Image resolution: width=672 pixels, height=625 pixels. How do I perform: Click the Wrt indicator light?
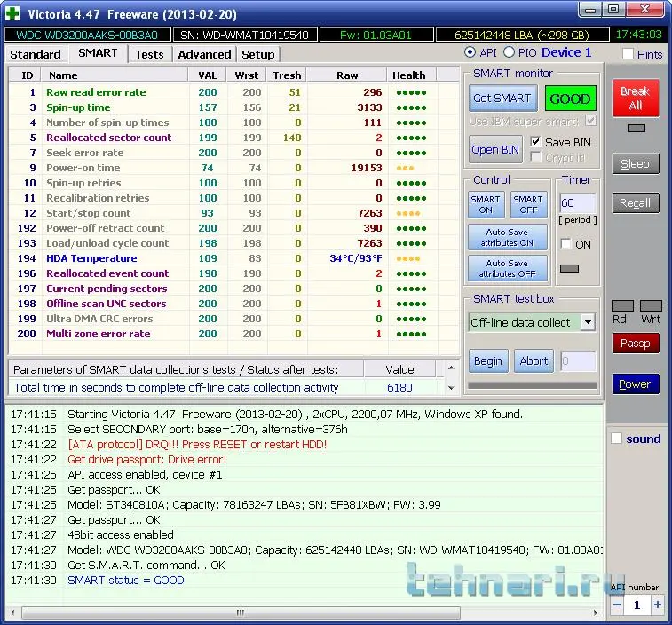tap(651, 305)
